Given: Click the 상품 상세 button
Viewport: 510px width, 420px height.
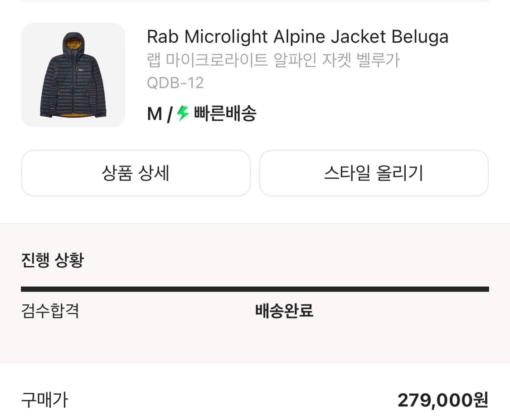Looking at the screenshot, I should tap(136, 173).
